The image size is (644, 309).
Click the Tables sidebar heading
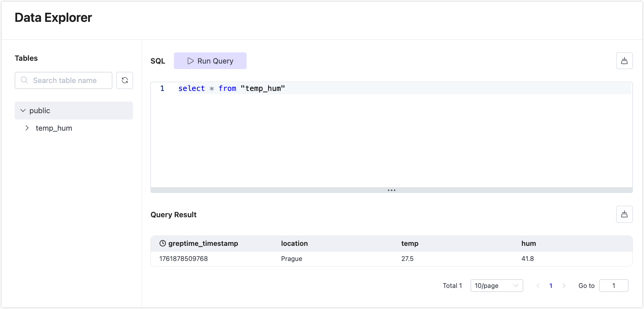pyautogui.click(x=26, y=58)
